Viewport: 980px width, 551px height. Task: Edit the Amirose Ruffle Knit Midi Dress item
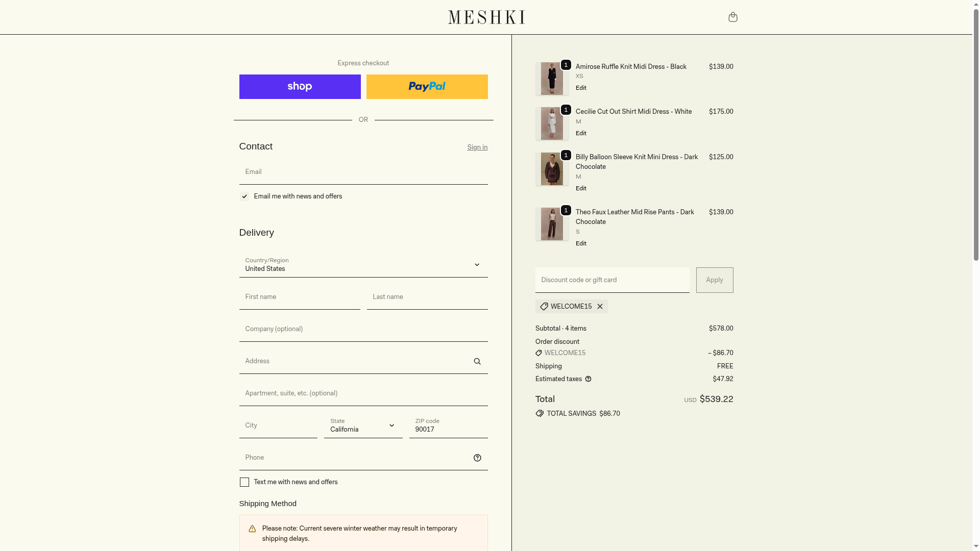[x=581, y=88]
